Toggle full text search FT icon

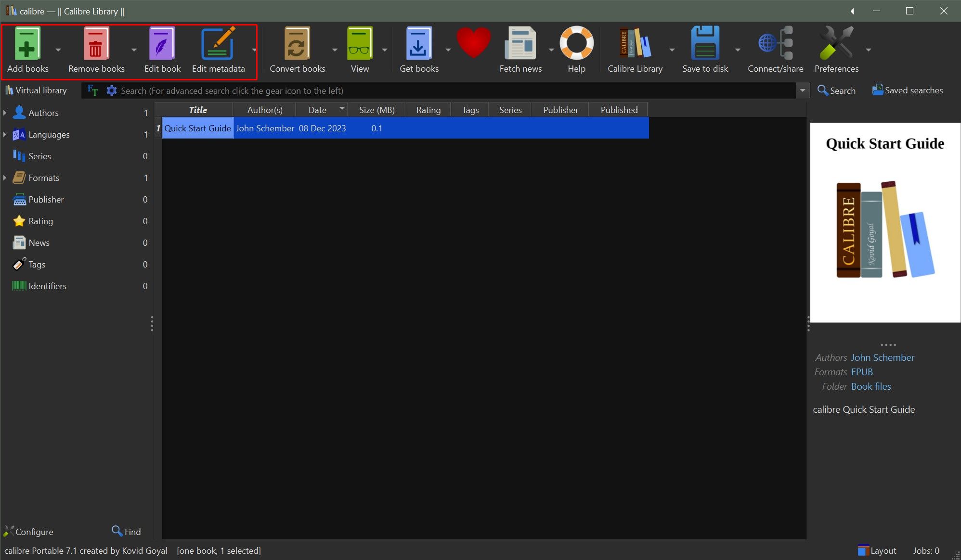[93, 90]
